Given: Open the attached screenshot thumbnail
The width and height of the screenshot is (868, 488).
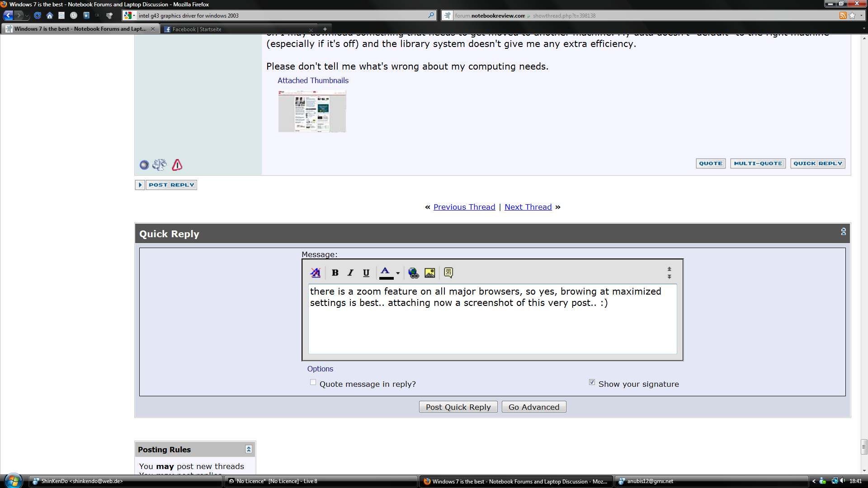Looking at the screenshot, I should [x=312, y=111].
